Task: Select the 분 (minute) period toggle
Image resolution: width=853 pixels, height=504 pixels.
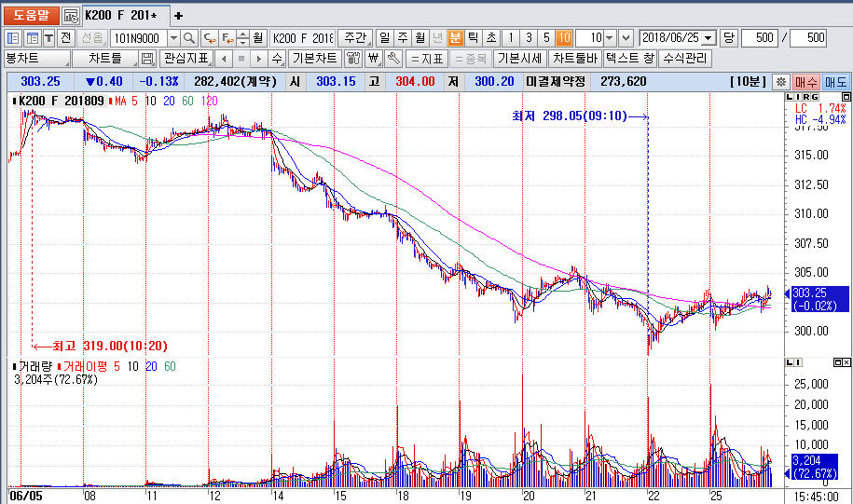Action: tap(455, 38)
